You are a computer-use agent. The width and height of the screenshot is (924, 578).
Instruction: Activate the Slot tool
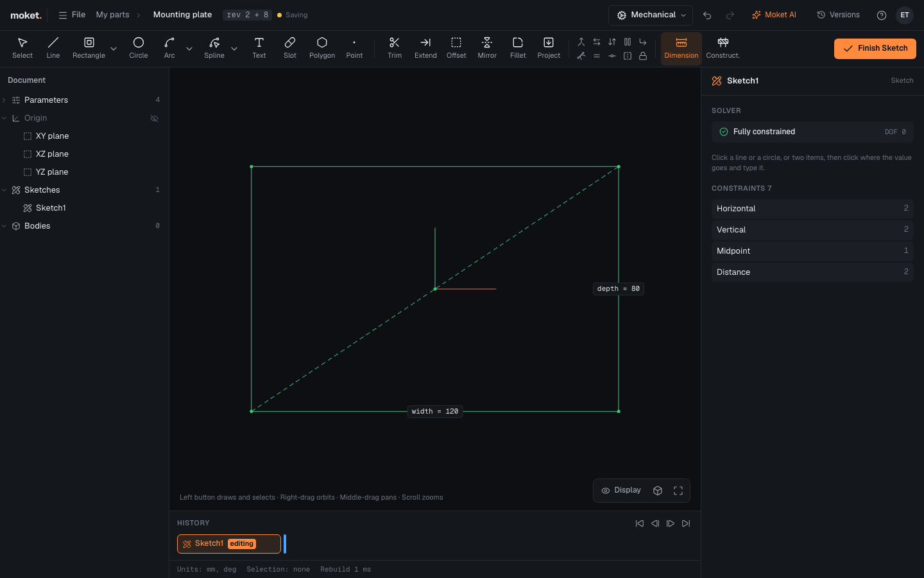click(290, 48)
